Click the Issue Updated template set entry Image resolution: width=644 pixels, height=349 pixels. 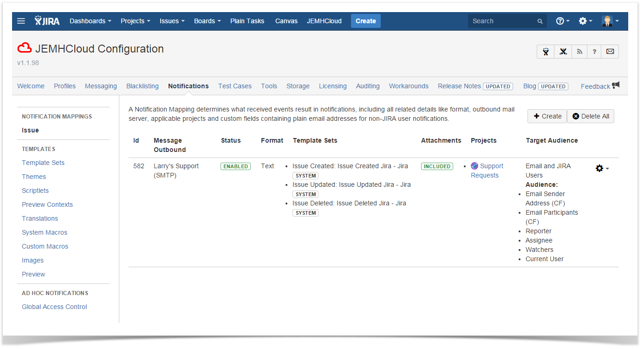click(351, 184)
